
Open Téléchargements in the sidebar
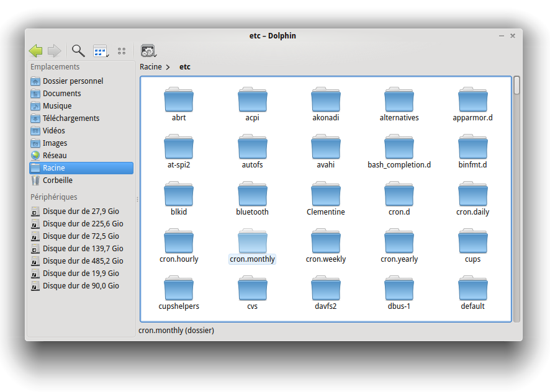(71, 118)
